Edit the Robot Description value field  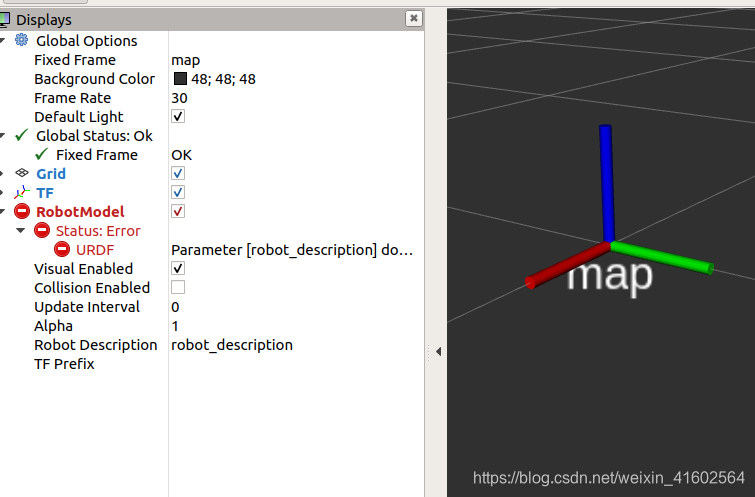point(232,345)
